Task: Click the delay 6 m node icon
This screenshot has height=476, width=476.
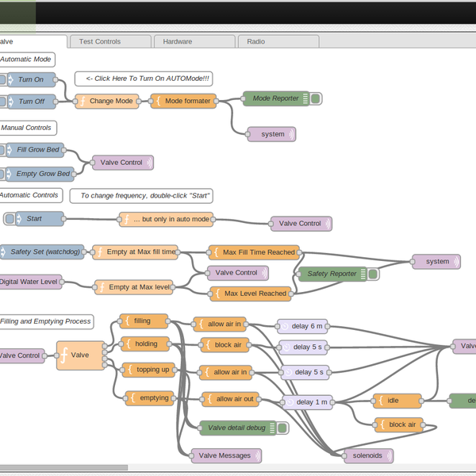Action: click(x=284, y=325)
